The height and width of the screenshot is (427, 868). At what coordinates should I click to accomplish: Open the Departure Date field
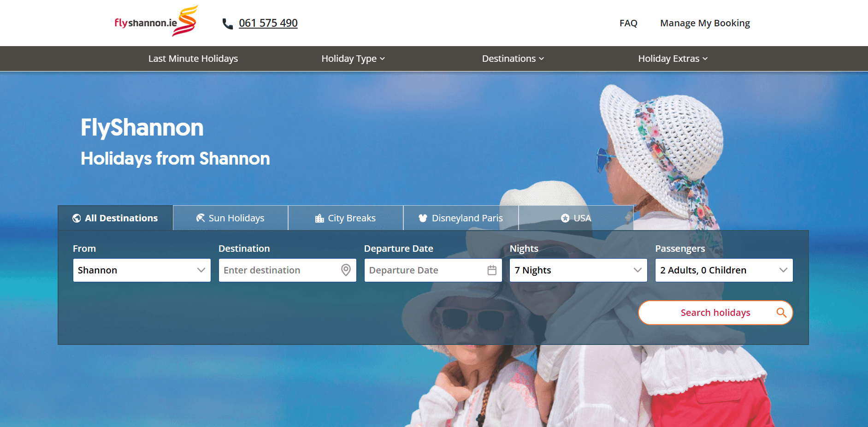pyautogui.click(x=433, y=270)
